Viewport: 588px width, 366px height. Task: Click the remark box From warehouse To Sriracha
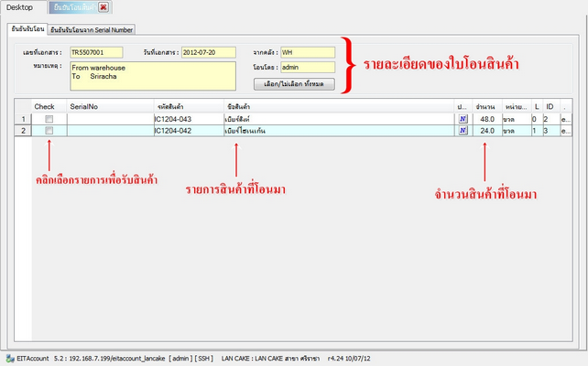[153, 76]
